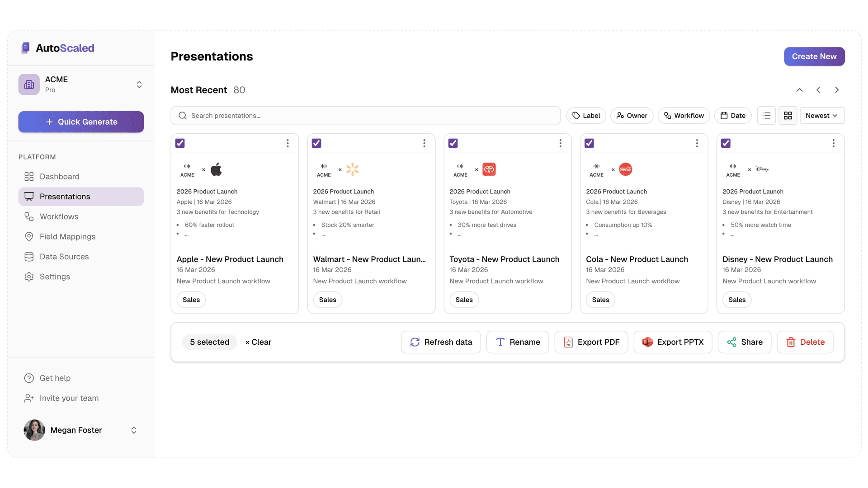Go to previous page arrow
This screenshot has width=868, height=488.
coord(818,90)
